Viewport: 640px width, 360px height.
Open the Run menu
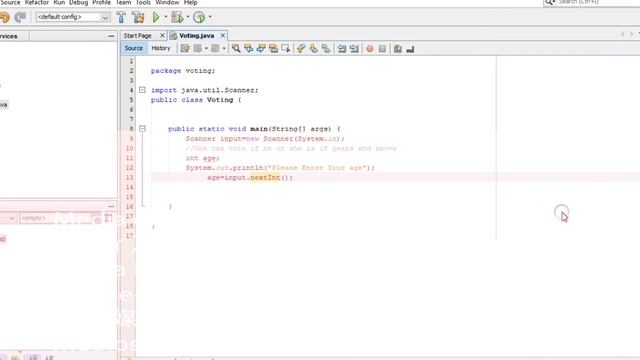59,2
